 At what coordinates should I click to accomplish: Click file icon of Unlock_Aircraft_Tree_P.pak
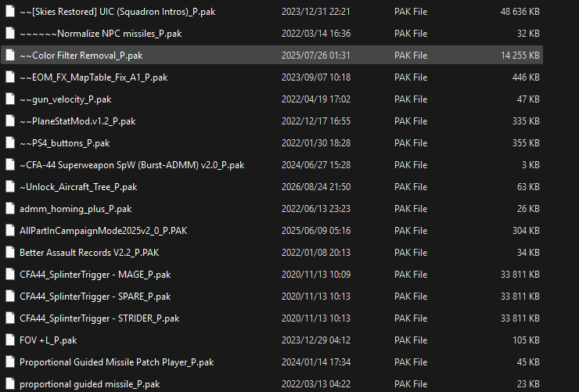pyautogui.click(x=10, y=187)
